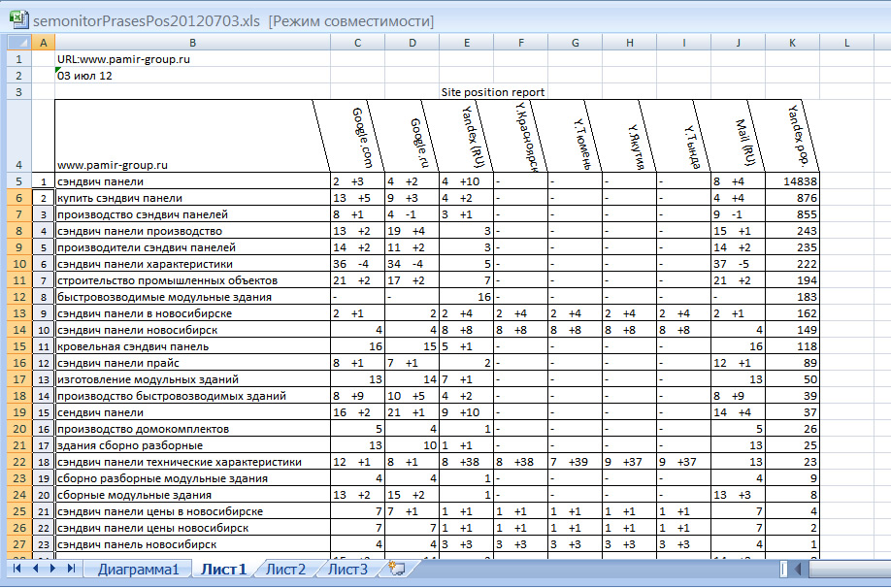This screenshot has width=891, height=588.
Task: Select row 22 header
Action: 18,462
